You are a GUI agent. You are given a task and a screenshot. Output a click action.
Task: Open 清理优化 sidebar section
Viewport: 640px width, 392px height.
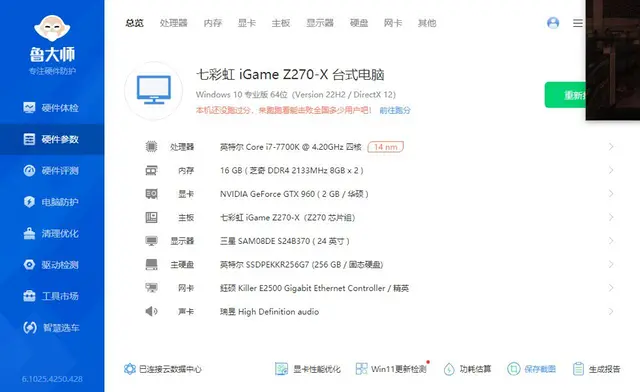(x=52, y=234)
